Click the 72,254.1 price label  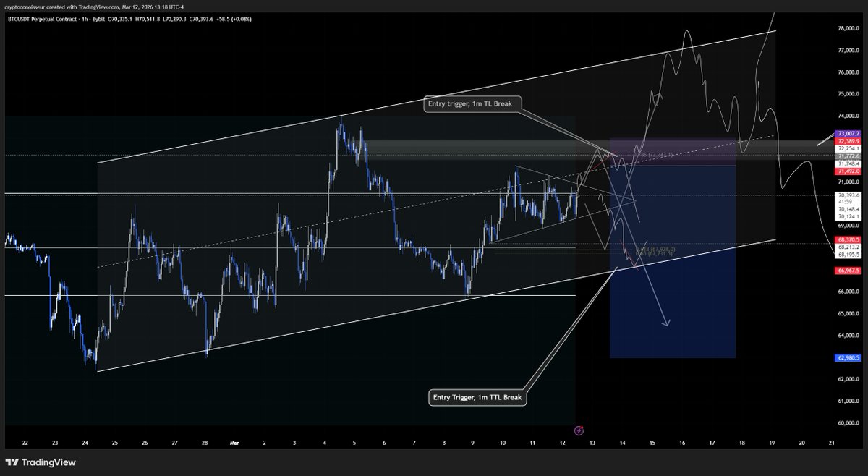point(848,148)
